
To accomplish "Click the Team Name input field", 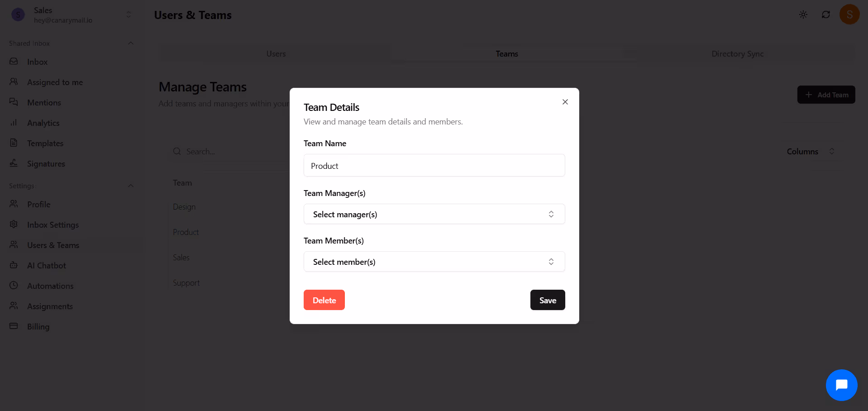I will coord(434,166).
